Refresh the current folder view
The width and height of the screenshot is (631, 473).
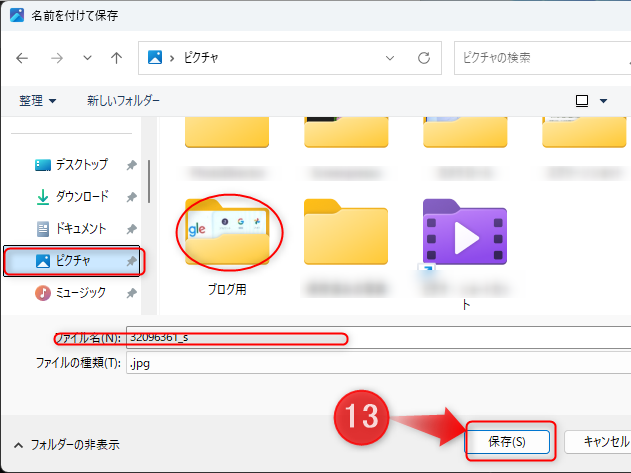coord(424,58)
